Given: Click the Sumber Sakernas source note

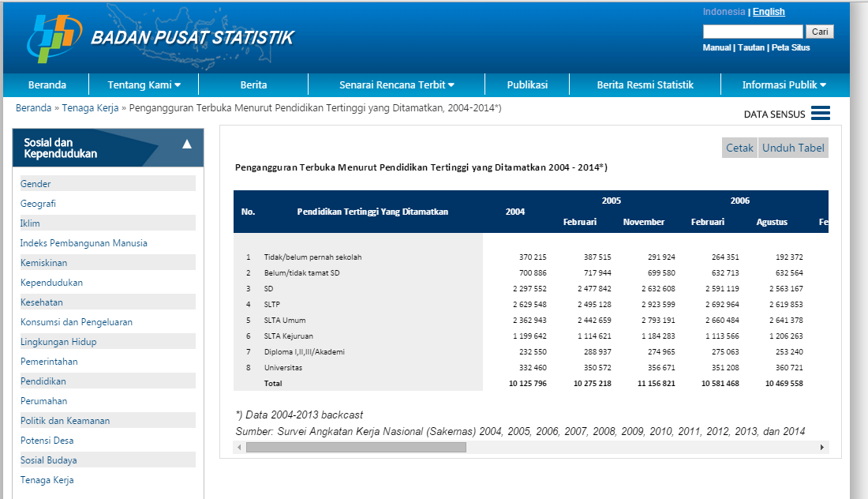Looking at the screenshot, I should pyautogui.click(x=520, y=431).
